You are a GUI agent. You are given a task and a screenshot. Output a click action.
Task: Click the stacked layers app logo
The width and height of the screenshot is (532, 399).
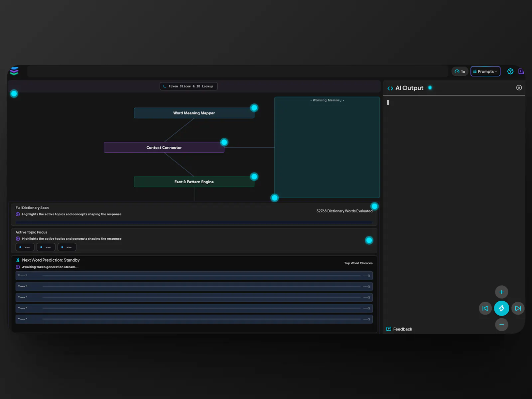coord(14,71)
